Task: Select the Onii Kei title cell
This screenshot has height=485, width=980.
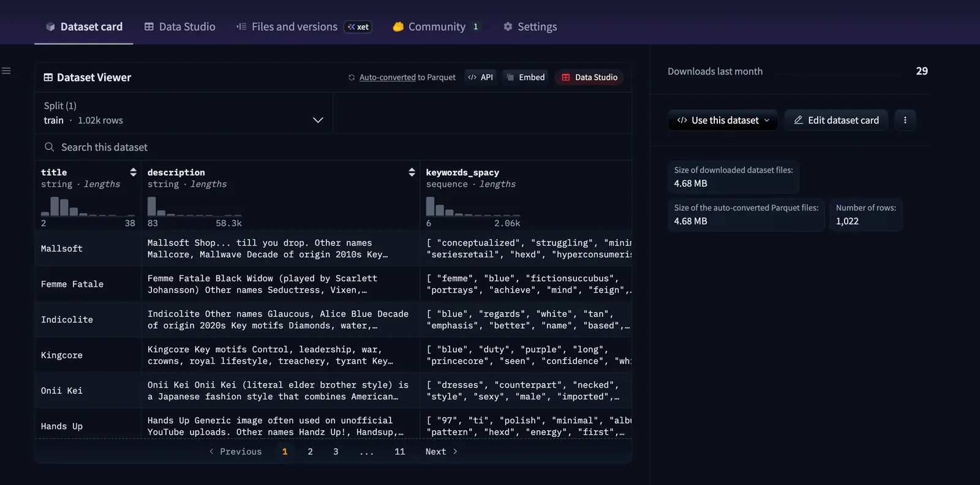Action: point(88,391)
